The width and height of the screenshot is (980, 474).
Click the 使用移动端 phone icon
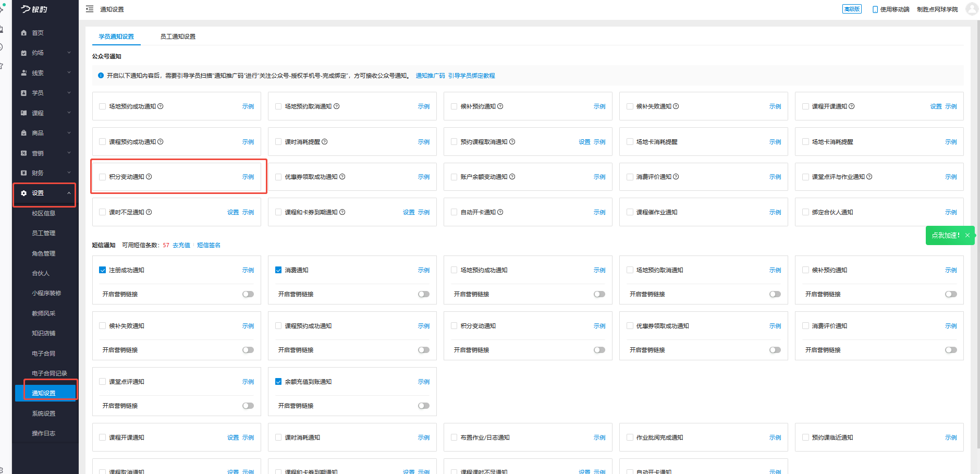(x=875, y=9)
